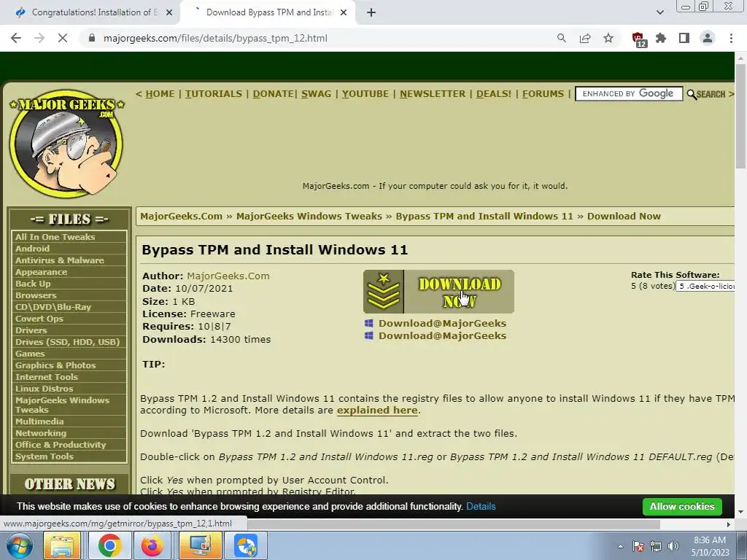Open Firefox from the taskbar

[x=152, y=545]
